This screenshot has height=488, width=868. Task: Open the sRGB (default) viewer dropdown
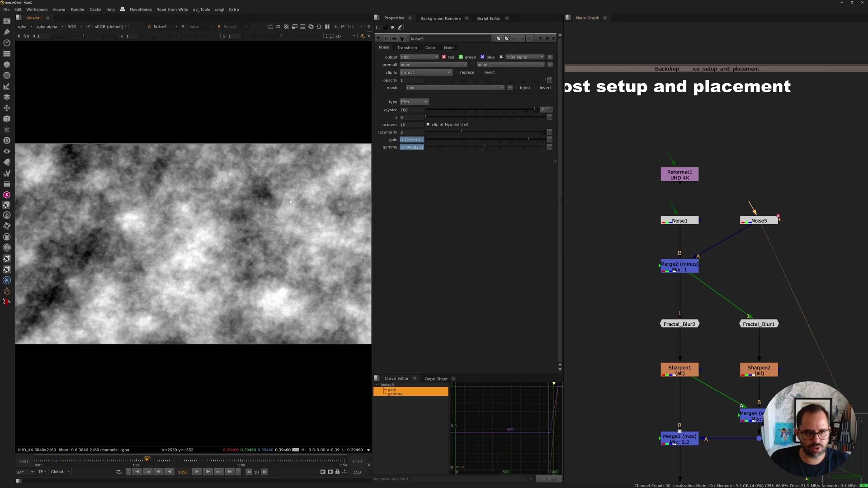pyautogui.click(x=110, y=27)
